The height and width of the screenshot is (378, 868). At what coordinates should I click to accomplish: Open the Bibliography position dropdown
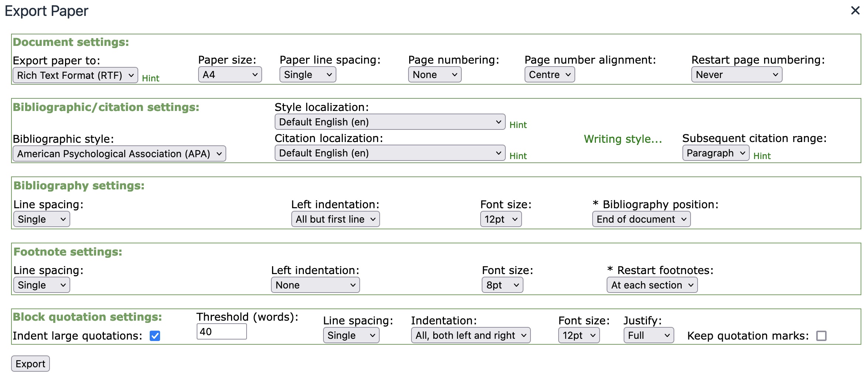(x=641, y=219)
